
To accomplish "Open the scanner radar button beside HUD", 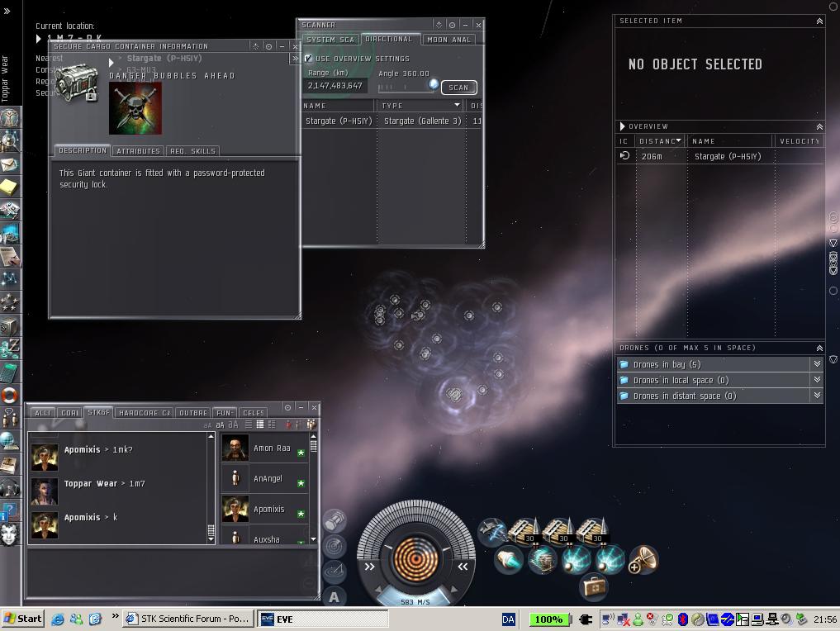I will tap(335, 546).
